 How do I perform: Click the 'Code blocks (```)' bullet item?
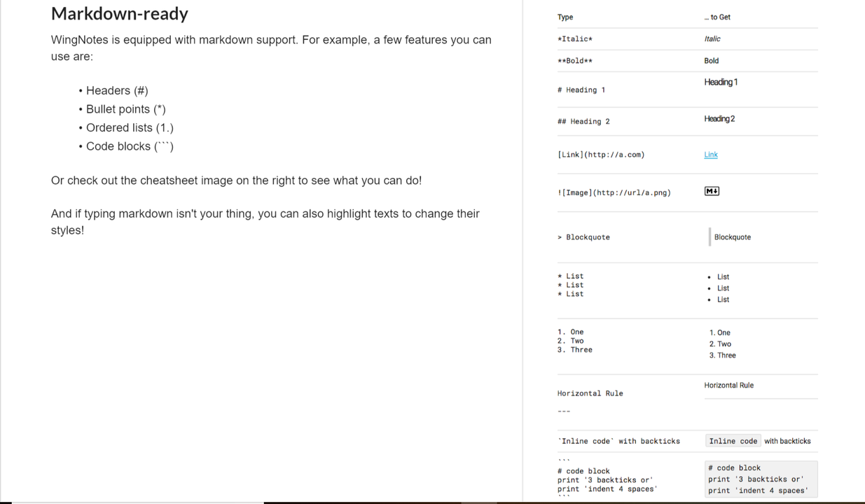pos(130,146)
